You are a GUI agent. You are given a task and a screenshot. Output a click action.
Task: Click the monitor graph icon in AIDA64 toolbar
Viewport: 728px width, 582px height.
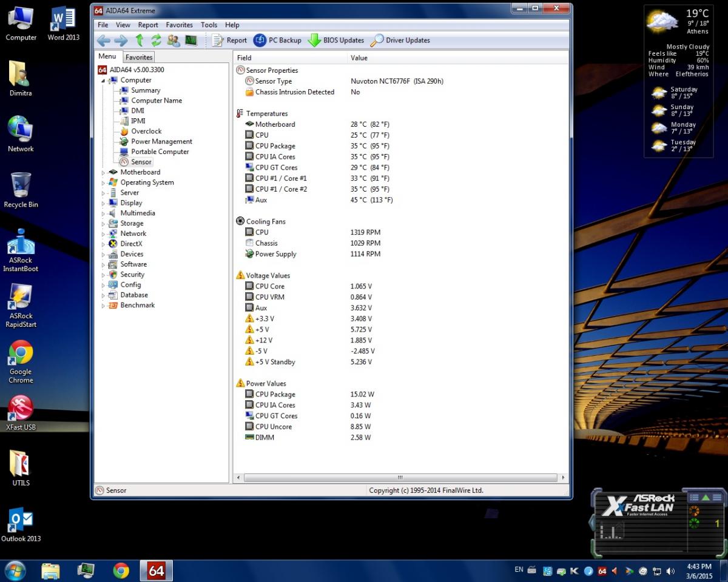(x=191, y=41)
